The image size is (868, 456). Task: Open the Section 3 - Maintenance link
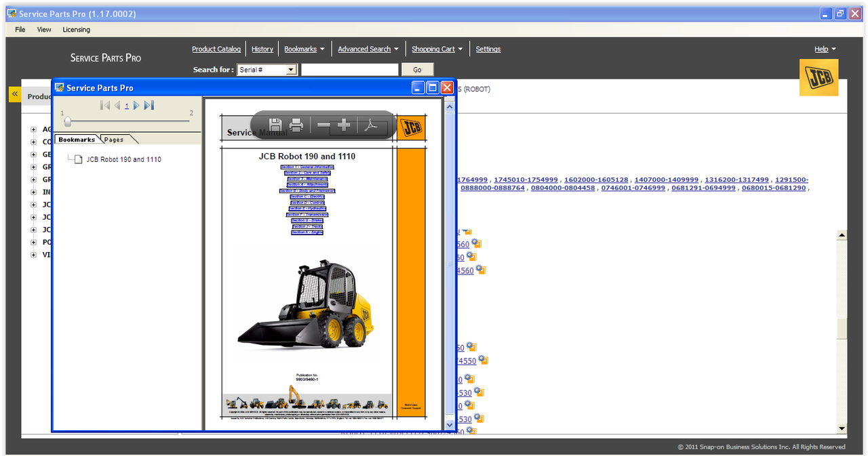307,179
